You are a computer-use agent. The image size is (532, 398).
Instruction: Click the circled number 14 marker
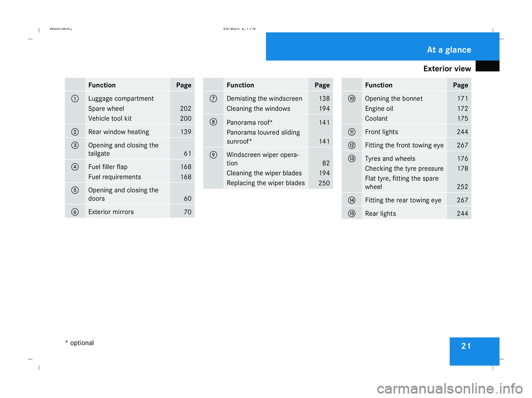(352, 200)
